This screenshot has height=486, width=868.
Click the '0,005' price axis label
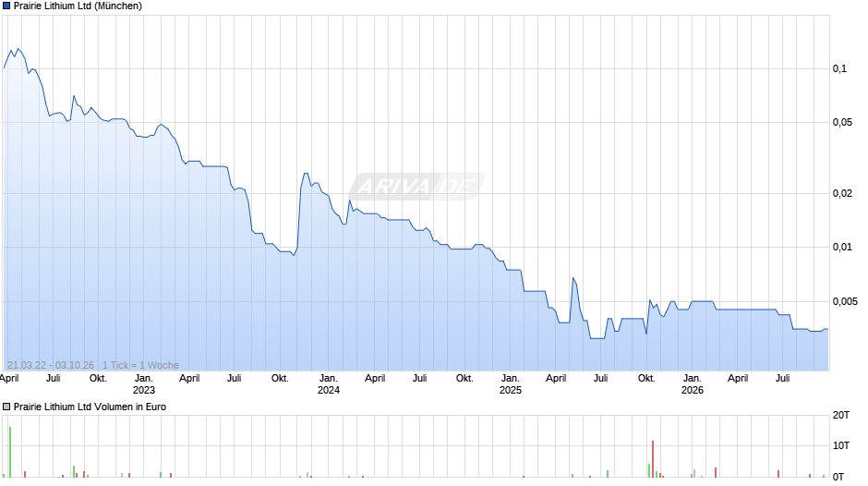pyautogui.click(x=845, y=301)
